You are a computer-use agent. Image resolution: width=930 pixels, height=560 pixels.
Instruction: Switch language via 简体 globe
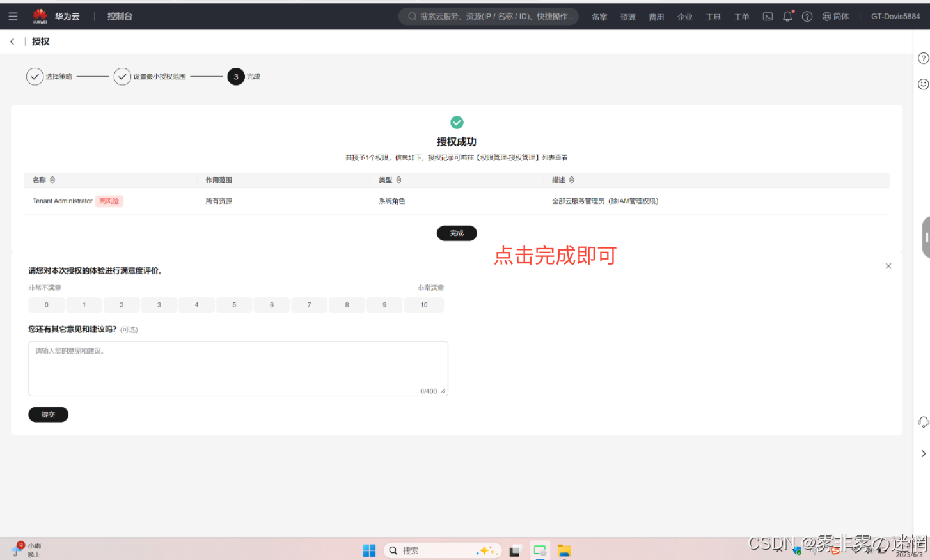click(x=835, y=17)
